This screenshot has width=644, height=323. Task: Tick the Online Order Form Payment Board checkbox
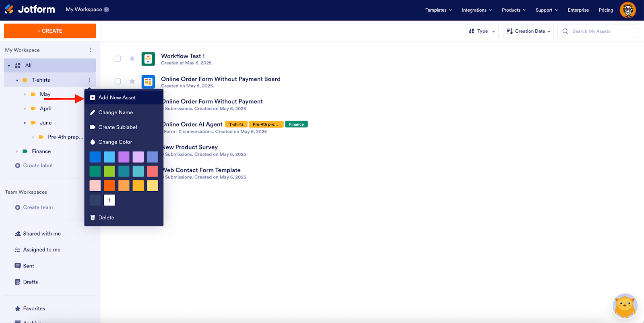[118, 81]
